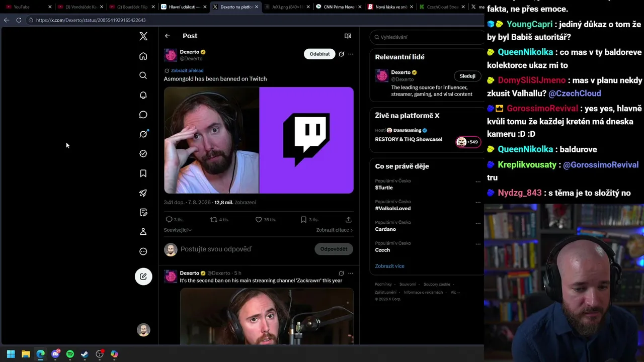Viewport: 644px width, 362px height.
Task: Click Zobrazit překlad translation link
Action: [187, 71]
